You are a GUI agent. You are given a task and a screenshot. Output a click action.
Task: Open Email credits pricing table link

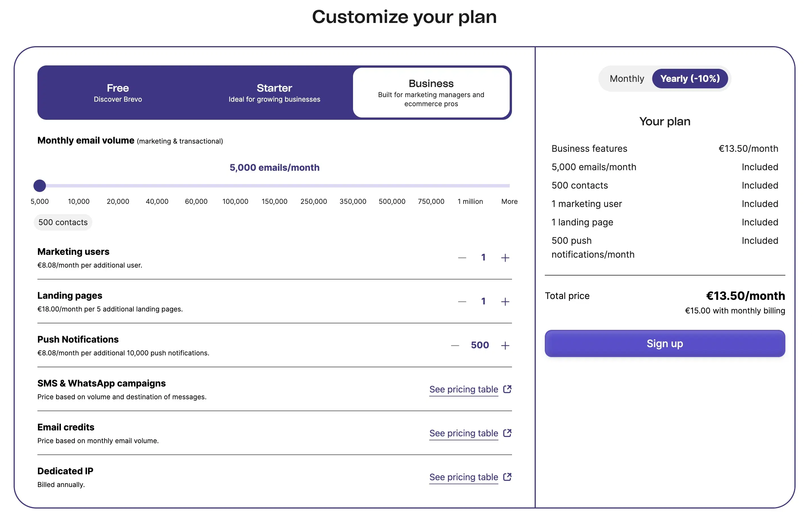[463, 433]
